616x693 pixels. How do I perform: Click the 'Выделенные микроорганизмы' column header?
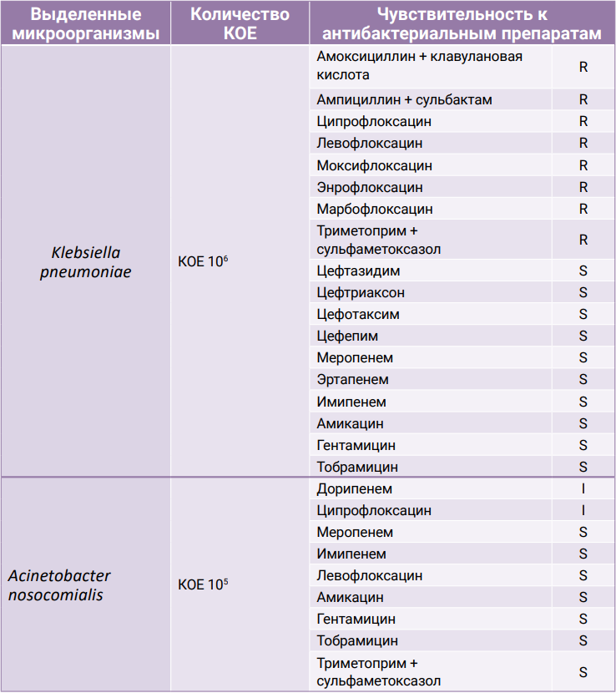point(85,24)
